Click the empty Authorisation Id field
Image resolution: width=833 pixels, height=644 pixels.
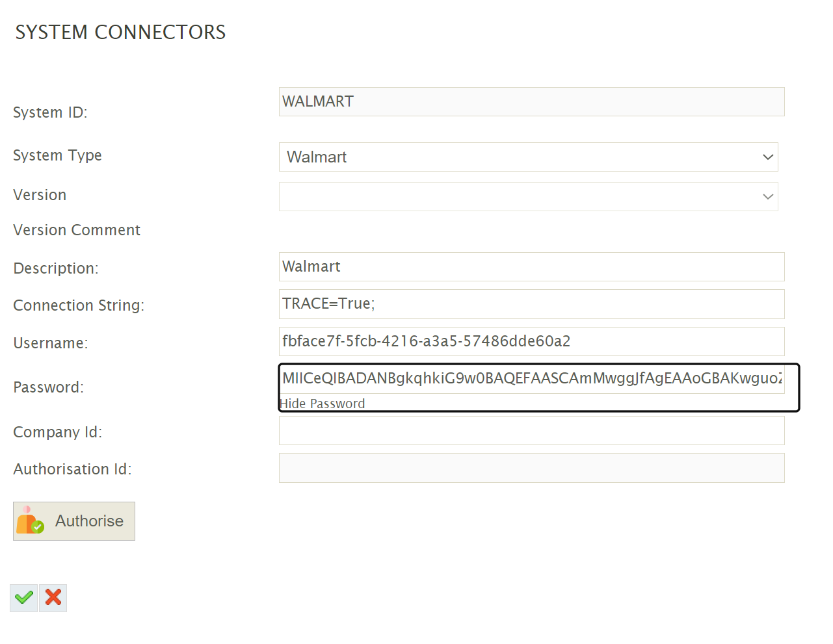click(x=532, y=468)
